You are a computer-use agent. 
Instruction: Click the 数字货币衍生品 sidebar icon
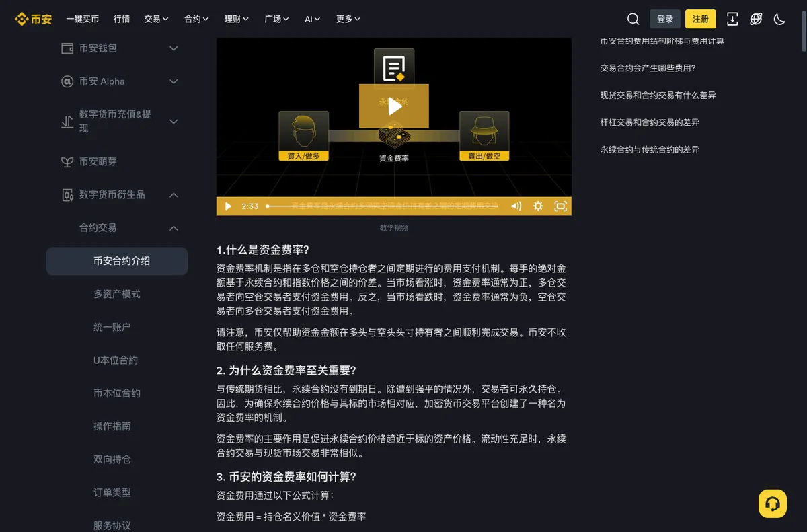[x=67, y=195]
